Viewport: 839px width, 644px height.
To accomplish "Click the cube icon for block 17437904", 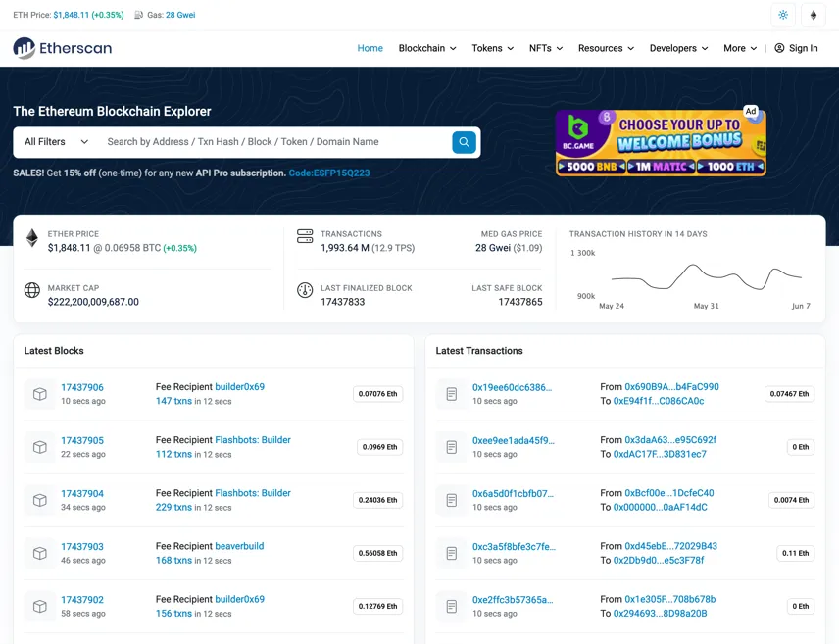I will (39, 500).
